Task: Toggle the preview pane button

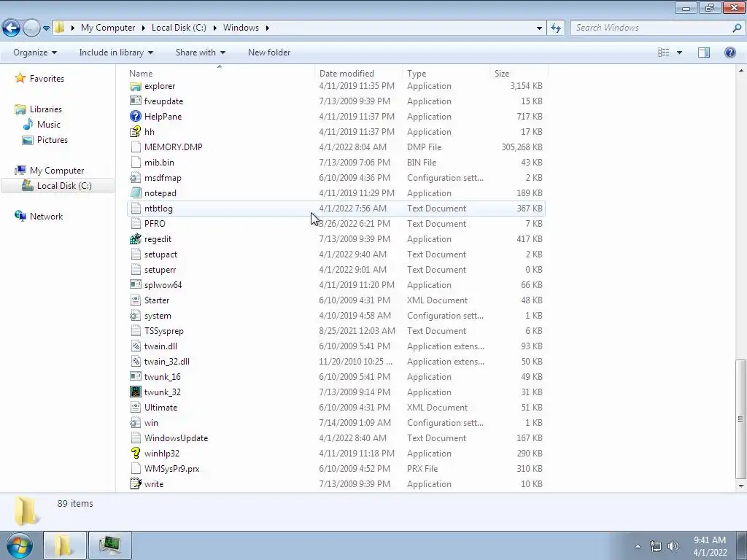Action: pos(704,52)
